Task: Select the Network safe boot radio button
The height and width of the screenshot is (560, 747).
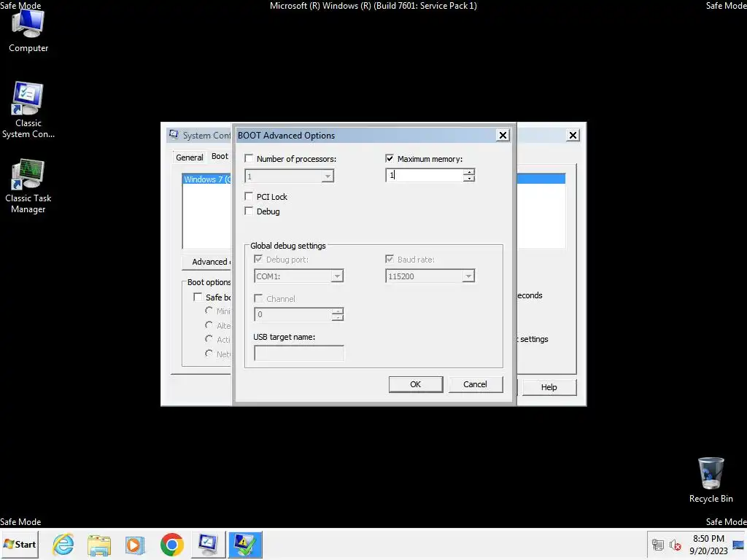Action: point(209,354)
